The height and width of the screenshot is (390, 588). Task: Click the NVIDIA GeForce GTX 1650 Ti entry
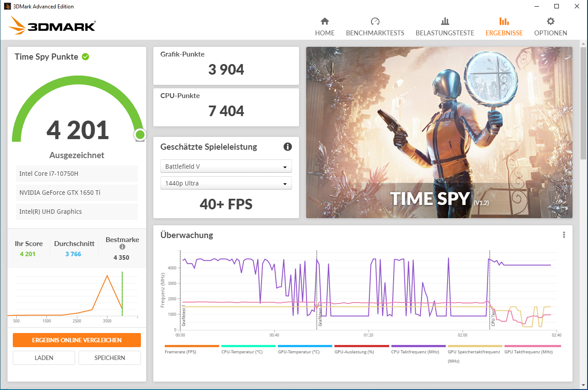coord(77,193)
